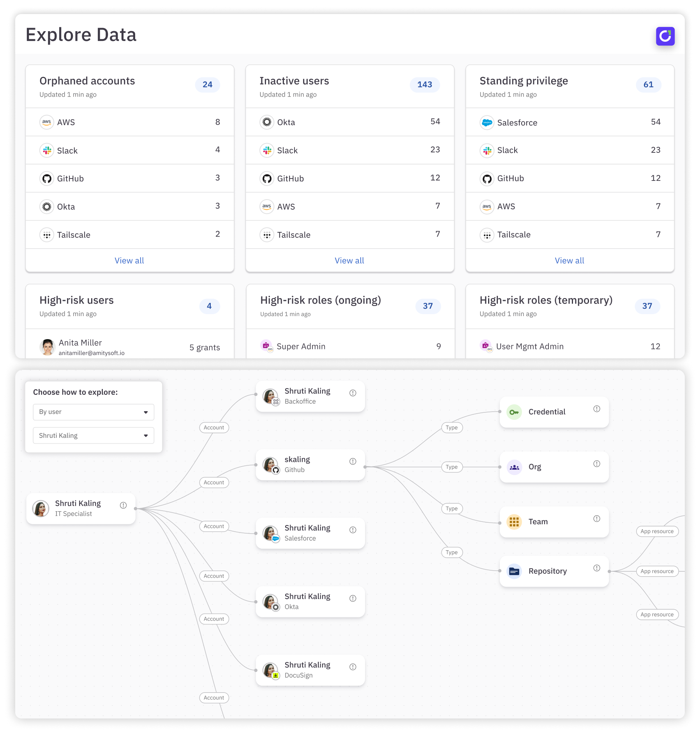Click the purple app logo icon
This screenshot has height=732, width=700.
click(665, 36)
